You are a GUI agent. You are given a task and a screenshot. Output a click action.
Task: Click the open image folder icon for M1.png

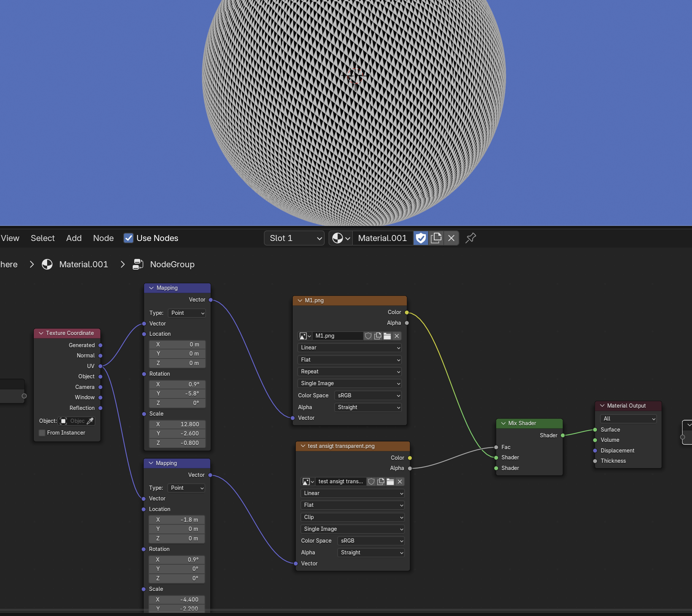click(x=387, y=336)
